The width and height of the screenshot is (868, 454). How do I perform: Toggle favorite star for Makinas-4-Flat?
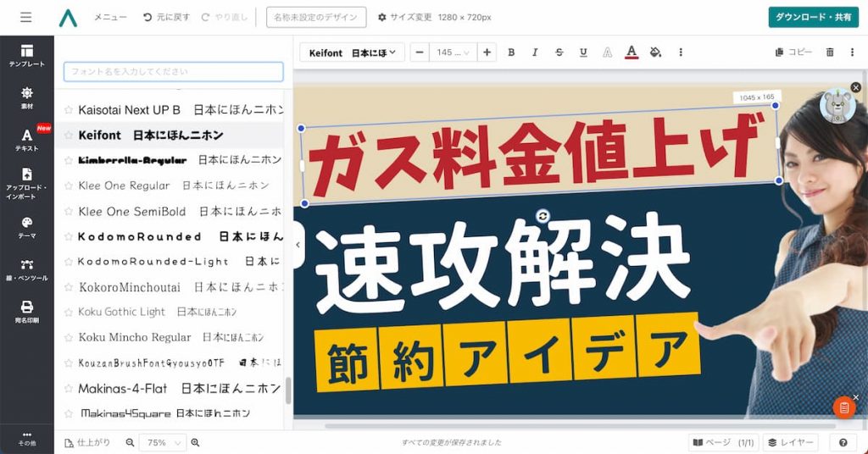click(x=69, y=389)
